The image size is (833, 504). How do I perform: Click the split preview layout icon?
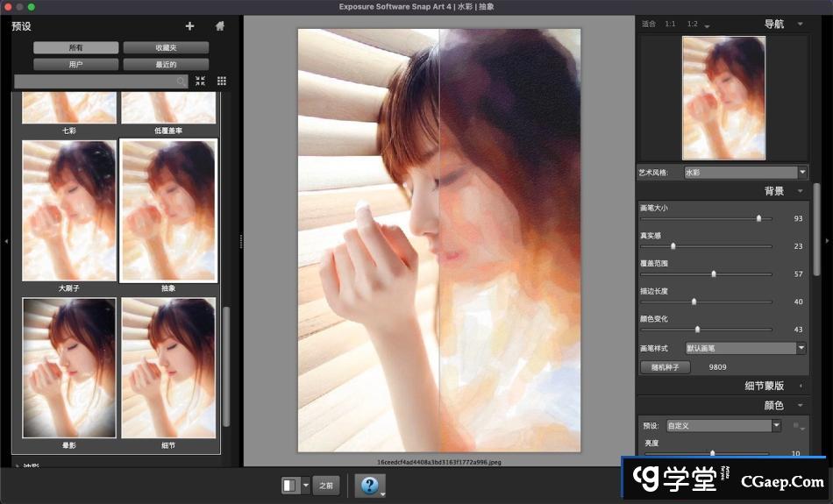(290, 485)
